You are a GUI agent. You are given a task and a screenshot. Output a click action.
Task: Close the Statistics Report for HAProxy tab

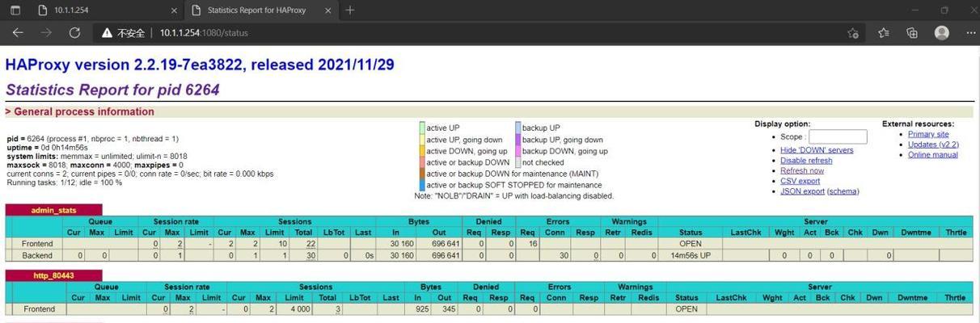(327, 10)
